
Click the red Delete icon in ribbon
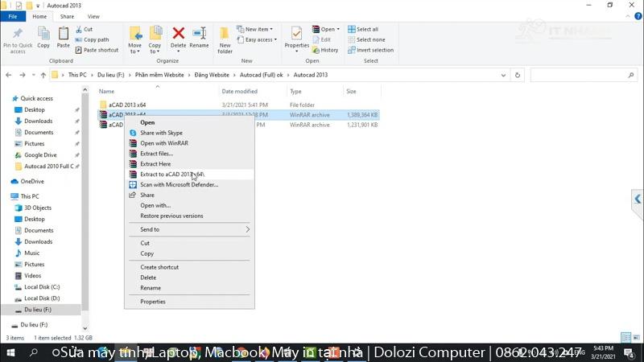178,33
